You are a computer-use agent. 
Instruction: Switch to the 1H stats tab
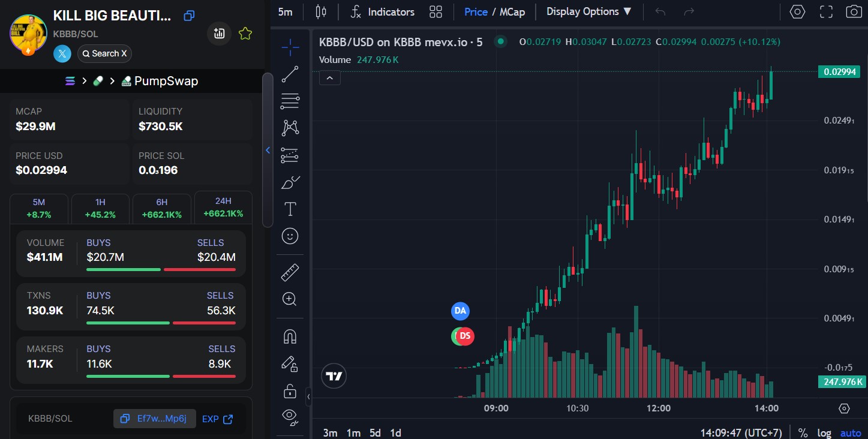pos(100,208)
